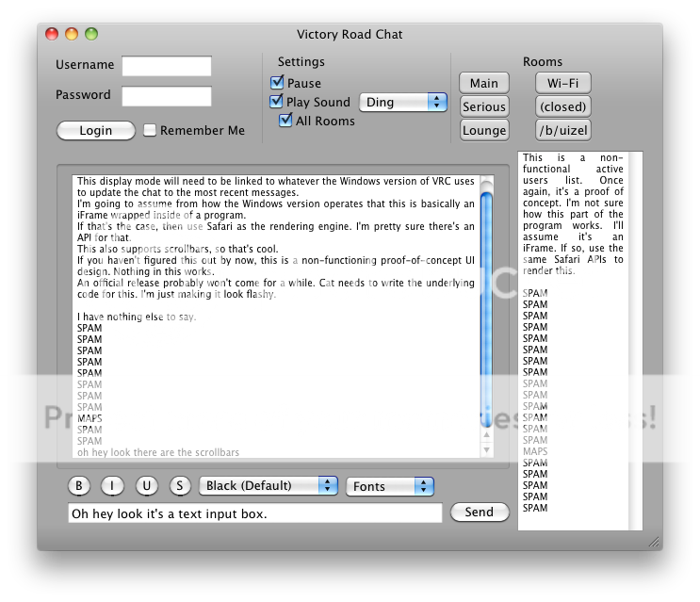The width and height of the screenshot is (700, 602).
Task: Switch to the Lounge room
Action: tap(484, 130)
